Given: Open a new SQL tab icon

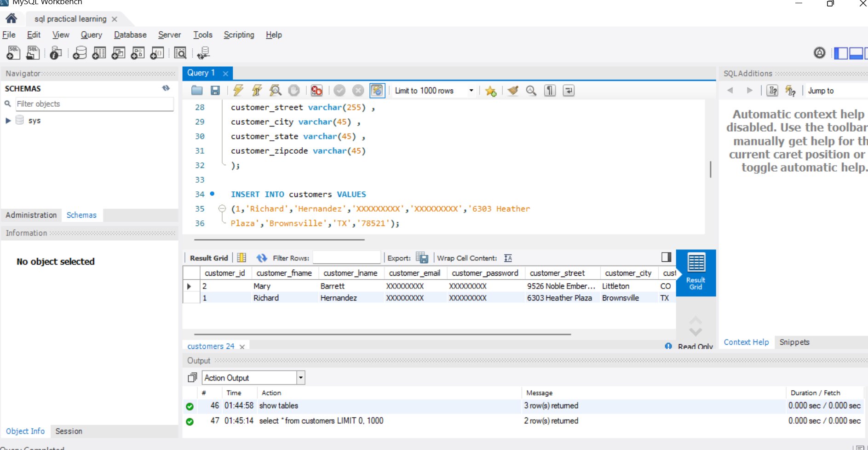Looking at the screenshot, I should pos(13,53).
